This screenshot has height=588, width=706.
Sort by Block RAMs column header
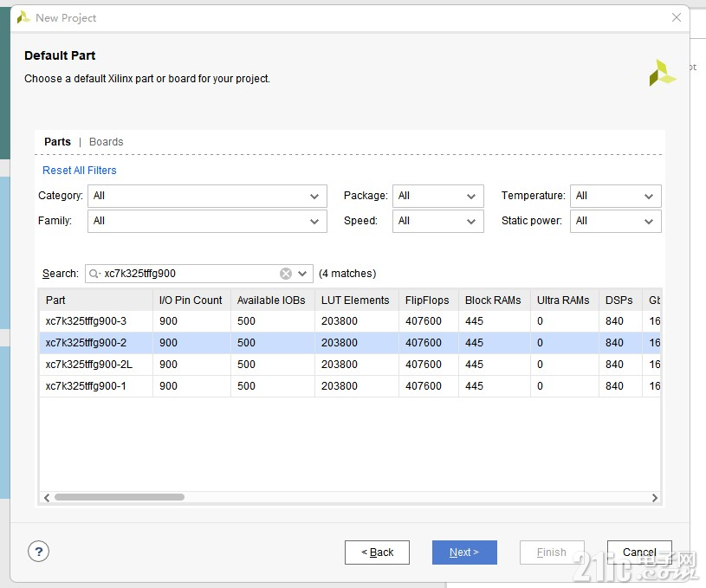[495, 300]
